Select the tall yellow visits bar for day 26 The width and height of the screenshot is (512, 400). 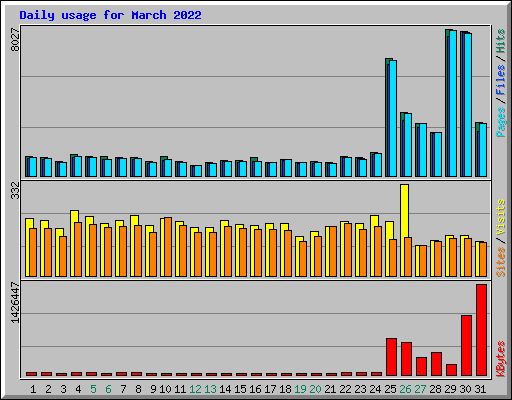click(x=404, y=211)
